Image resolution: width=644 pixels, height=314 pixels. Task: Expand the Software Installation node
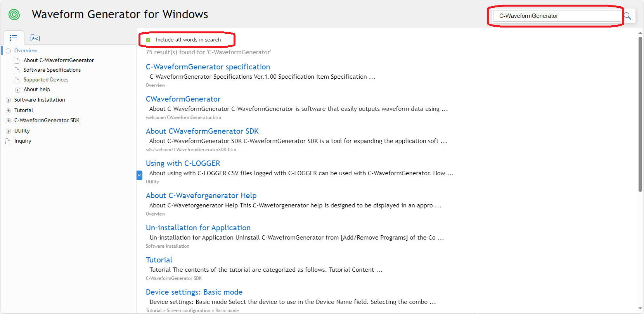point(8,100)
